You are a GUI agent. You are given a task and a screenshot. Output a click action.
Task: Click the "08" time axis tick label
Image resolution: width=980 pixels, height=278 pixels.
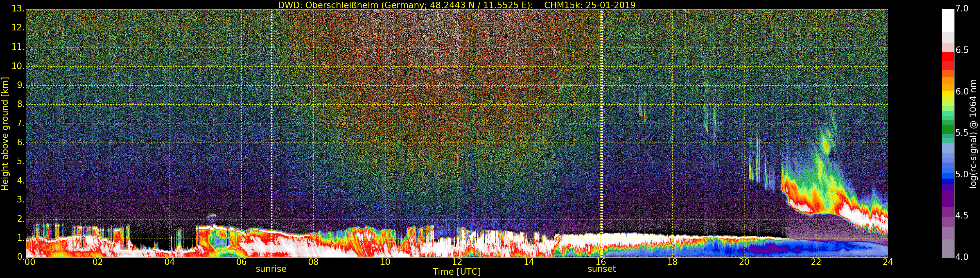(314, 262)
